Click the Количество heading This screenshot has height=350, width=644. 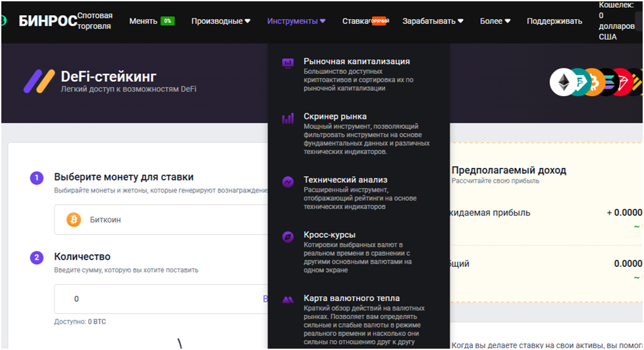[x=82, y=256]
